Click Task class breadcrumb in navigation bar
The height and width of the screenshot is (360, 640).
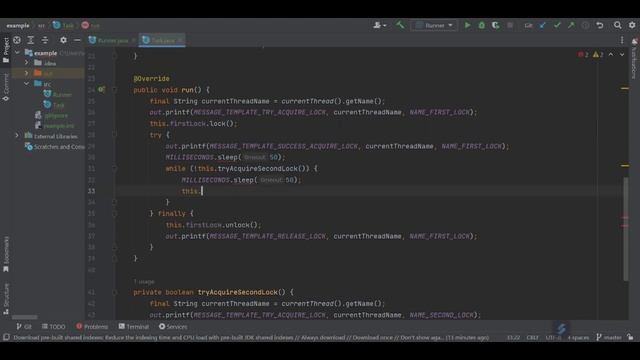pyautogui.click(x=63, y=25)
